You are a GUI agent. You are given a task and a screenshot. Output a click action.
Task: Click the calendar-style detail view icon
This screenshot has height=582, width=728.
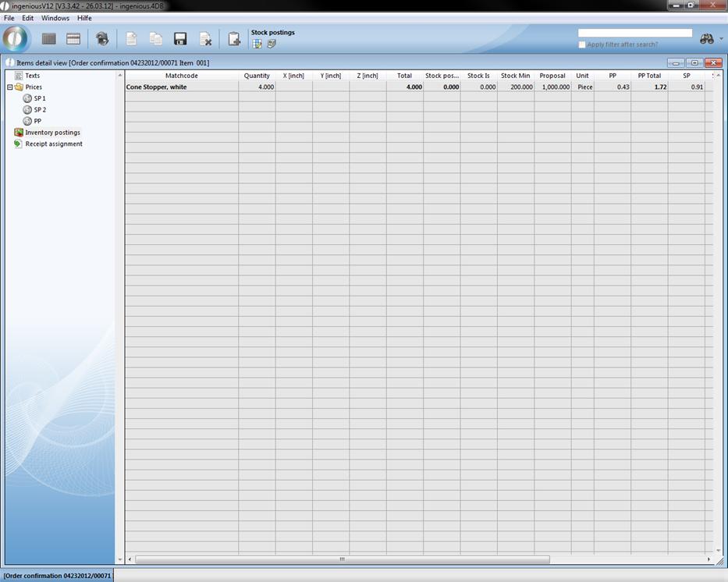coord(73,39)
